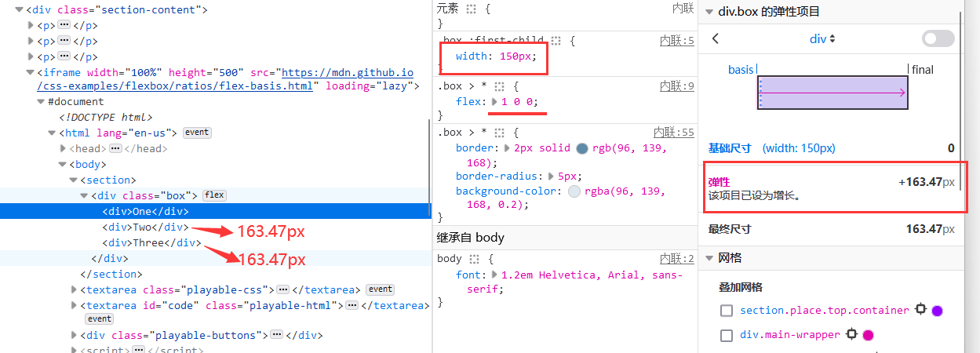Image resolution: width=980 pixels, height=353 pixels.
Task: Click the flex item sizing diagram
Action: (832, 92)
